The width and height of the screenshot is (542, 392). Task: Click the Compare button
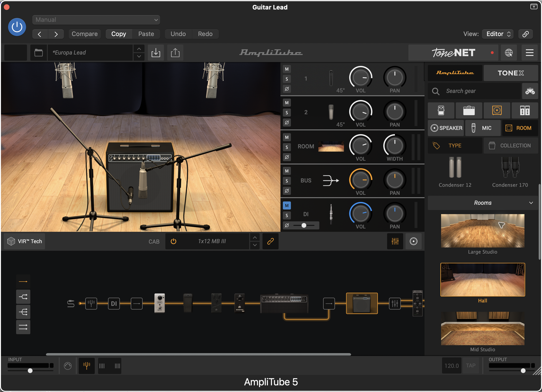coord(85,34)
